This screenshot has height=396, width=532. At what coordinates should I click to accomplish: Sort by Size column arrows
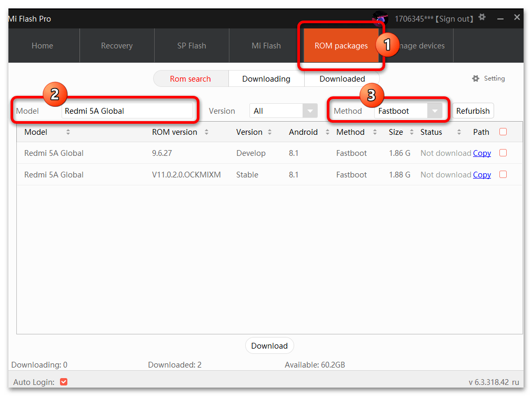click(x=411, y=132)
